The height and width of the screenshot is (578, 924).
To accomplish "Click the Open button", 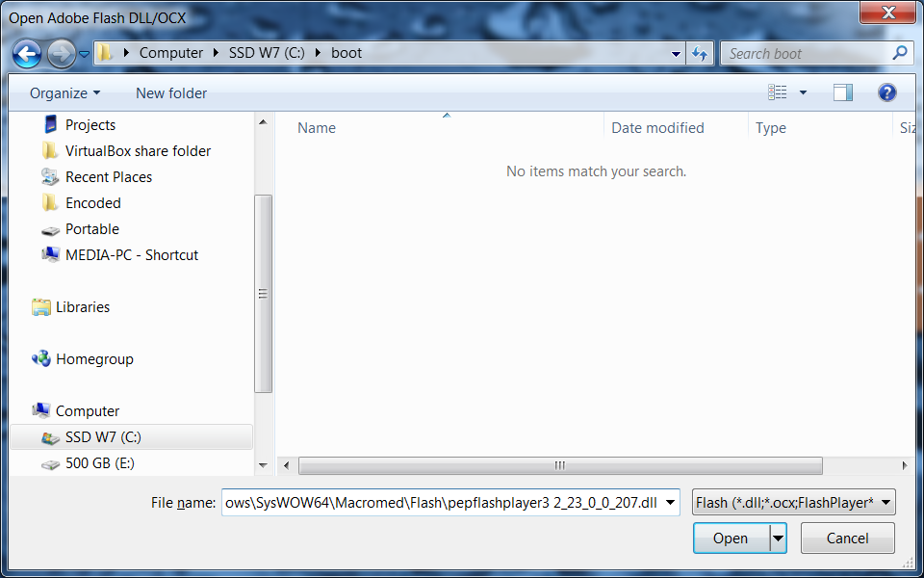I will [731, 538].
